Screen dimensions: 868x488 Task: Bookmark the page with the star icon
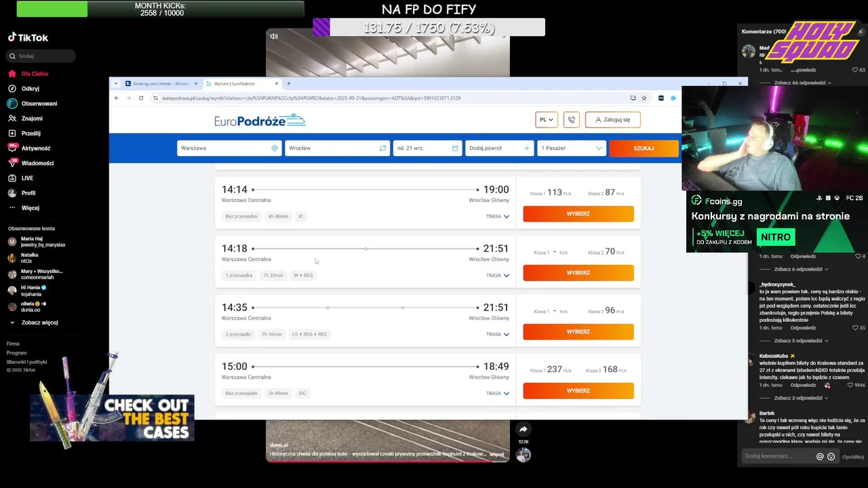tap(644, 98)
